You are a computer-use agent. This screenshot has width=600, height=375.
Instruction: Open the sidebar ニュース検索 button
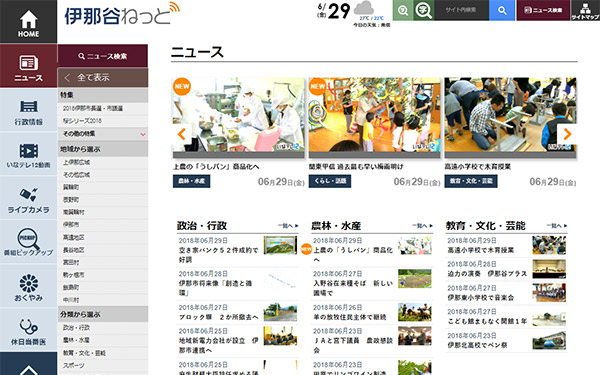[x=103, y=56]
